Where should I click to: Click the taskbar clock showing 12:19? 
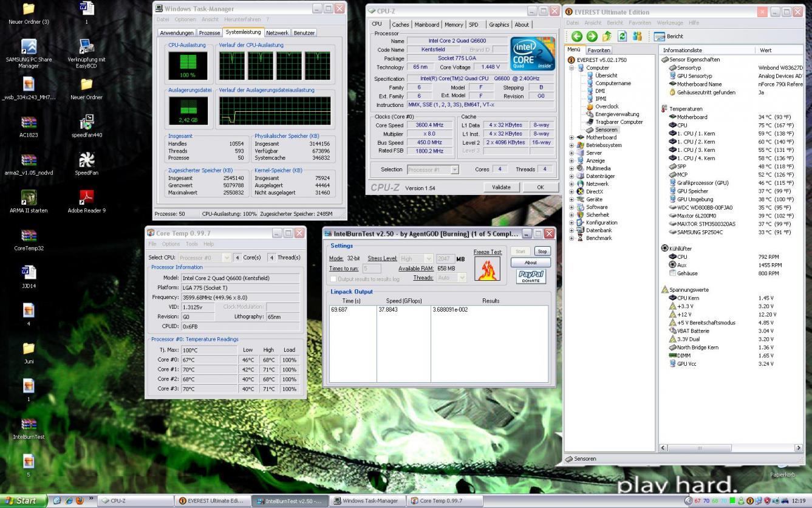[799, 501]
